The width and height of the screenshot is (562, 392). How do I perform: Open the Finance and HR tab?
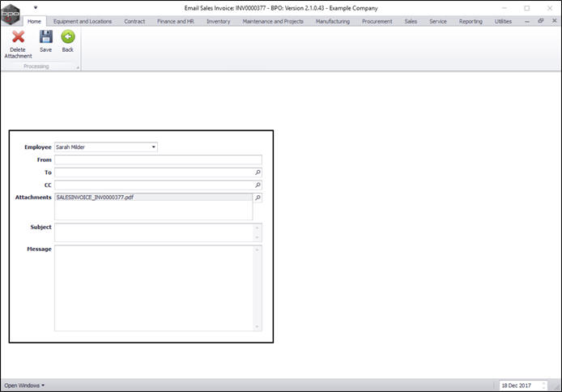point(176,21)
